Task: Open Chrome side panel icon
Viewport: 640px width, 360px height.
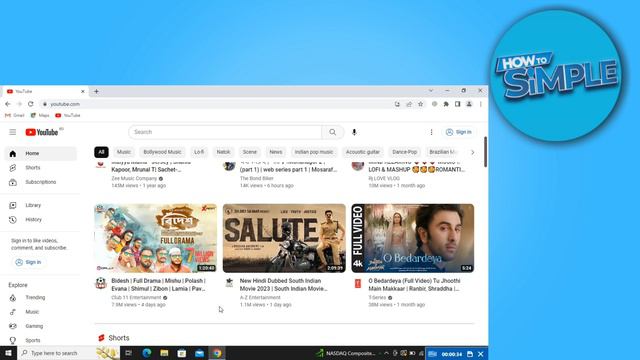Action: point(458,104)
